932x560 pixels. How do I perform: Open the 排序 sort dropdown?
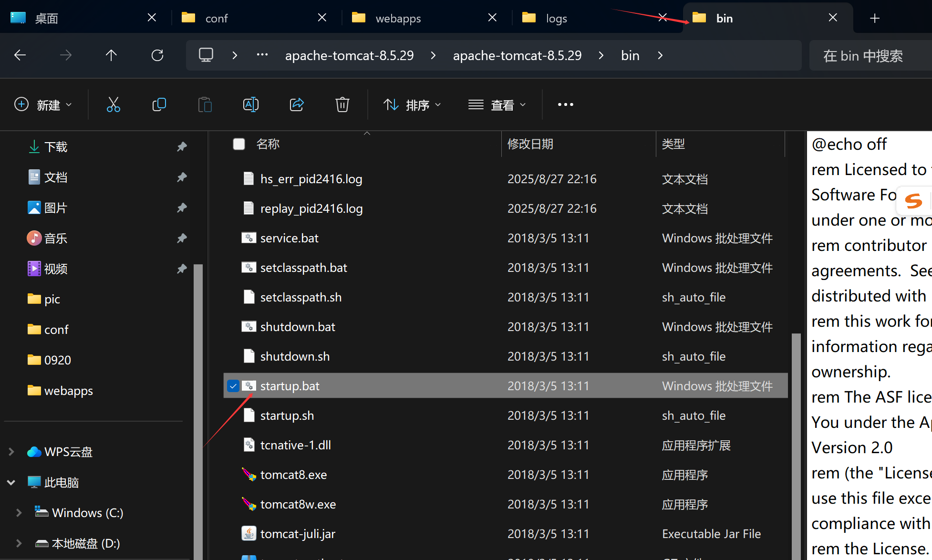(413, 104)
